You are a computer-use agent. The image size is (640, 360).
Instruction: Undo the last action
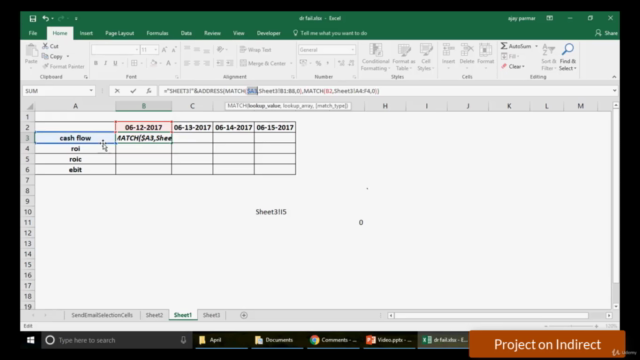coord(45,18)
